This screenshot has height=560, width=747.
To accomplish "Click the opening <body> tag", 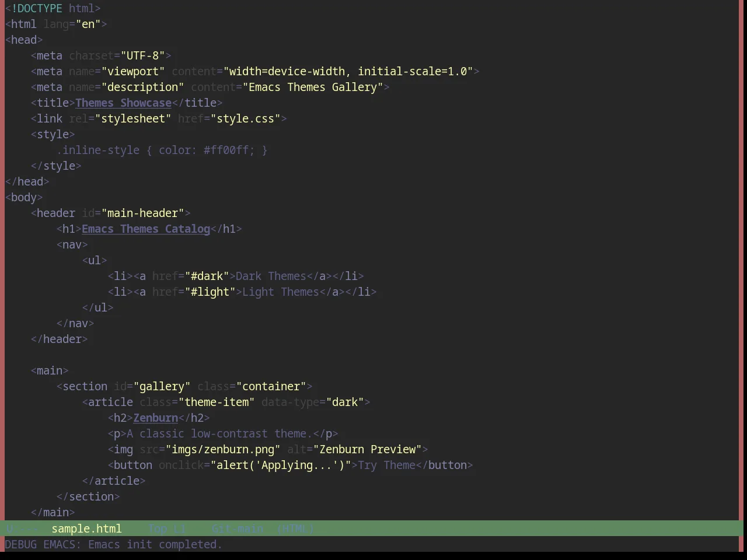I will click(24, 197).
